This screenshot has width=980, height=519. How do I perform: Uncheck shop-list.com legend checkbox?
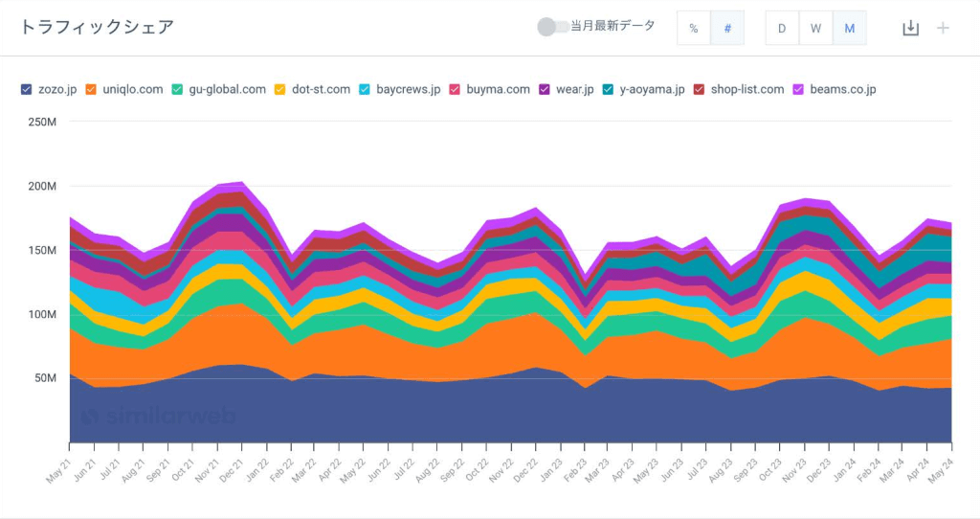699,89
